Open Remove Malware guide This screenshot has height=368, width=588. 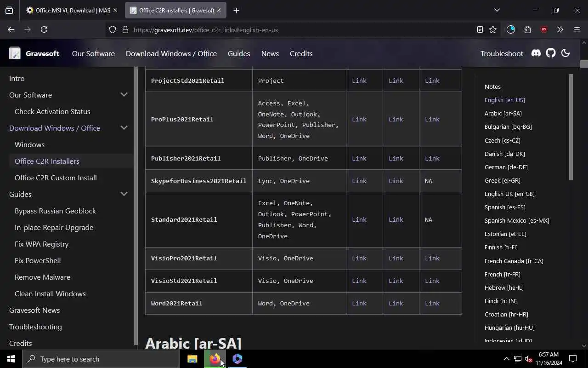[42, 277]
